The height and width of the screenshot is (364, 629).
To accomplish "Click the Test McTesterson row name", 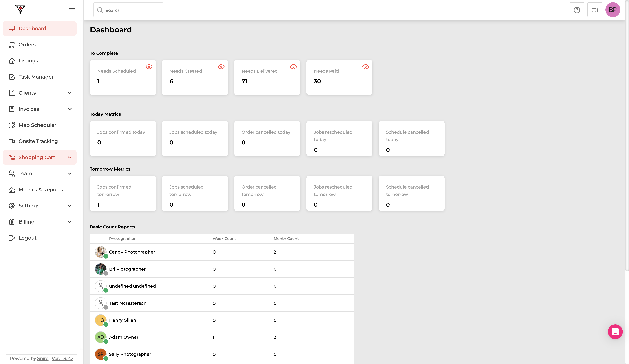I will (x=128, y=303).
